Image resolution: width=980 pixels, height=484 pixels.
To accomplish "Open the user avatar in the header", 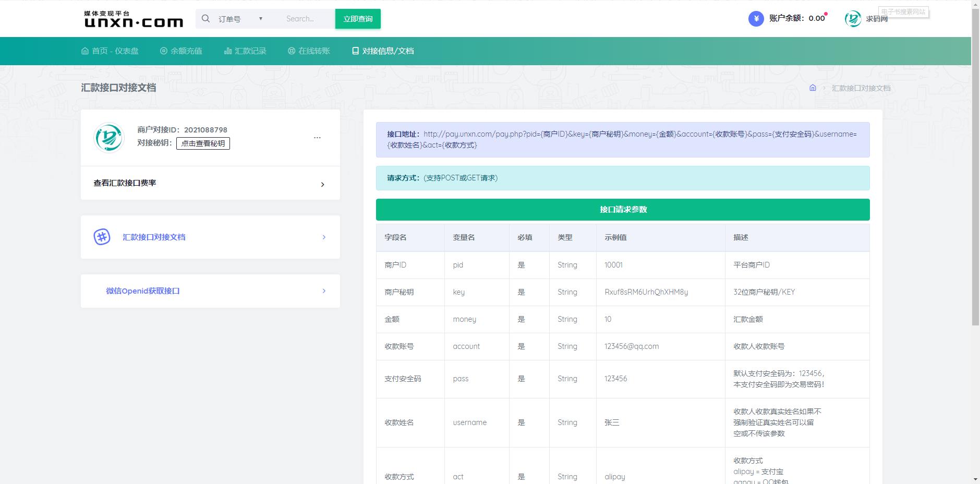I will (853, 19).
